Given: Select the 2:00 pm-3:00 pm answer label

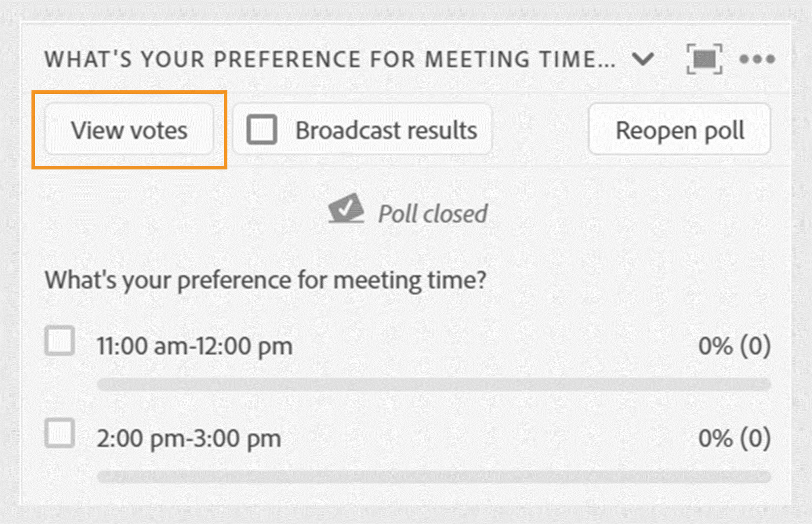Looking at the screenshot, I should [x=188, y=439].
